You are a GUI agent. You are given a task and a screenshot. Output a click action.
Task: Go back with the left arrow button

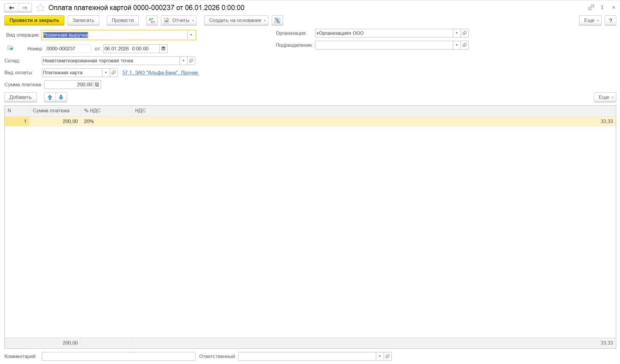pyautogui.click(x=11, y=7)
